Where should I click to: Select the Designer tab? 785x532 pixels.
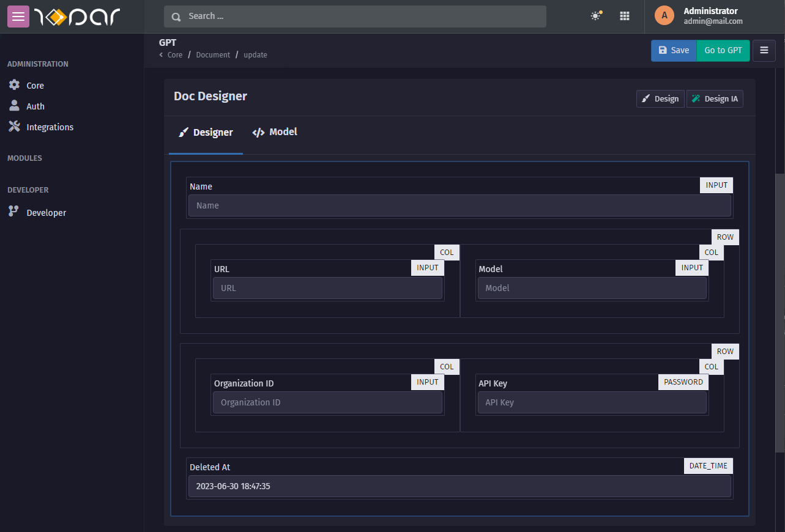206,132
